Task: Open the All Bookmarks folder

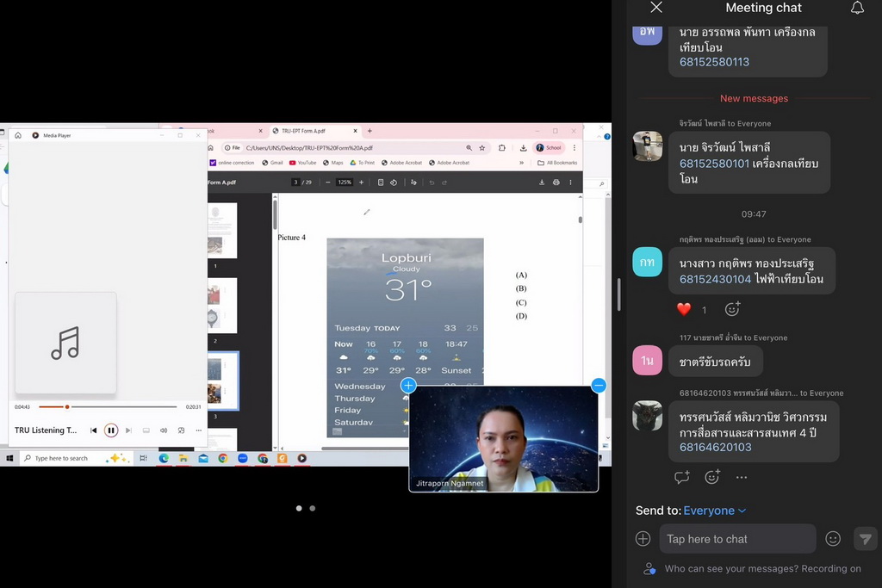Action: pyautogui.click(x=557, y=163)
